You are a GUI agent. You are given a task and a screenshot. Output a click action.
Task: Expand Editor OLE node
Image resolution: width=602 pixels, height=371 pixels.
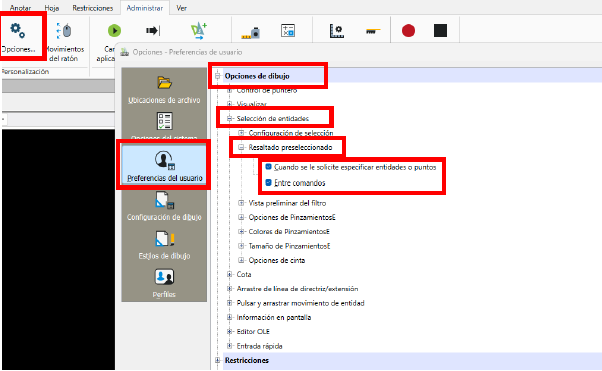tap(230, 331)
